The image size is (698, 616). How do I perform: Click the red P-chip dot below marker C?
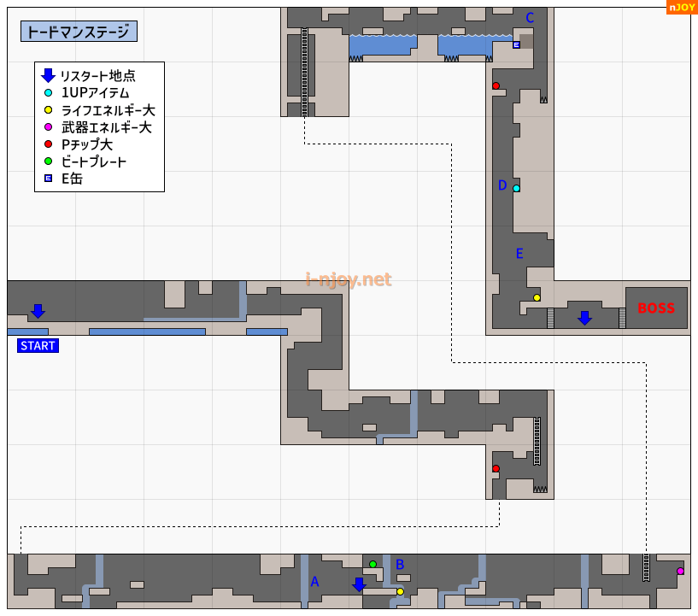point(496,86)
